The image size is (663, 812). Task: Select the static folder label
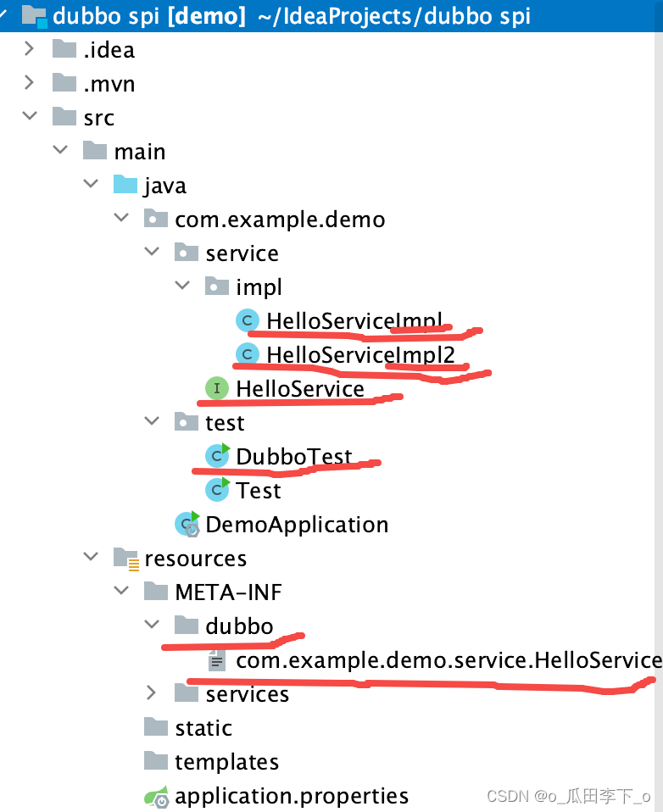[203, 728]
